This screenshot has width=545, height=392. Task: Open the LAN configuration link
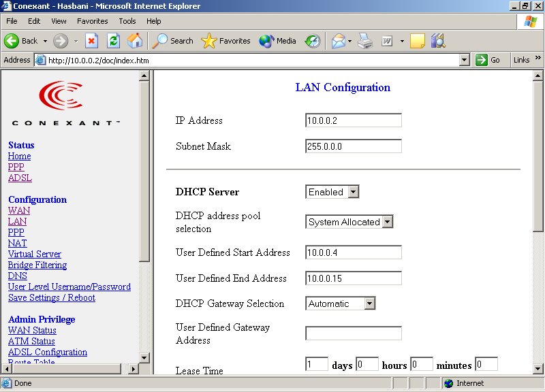pos(18,221)
